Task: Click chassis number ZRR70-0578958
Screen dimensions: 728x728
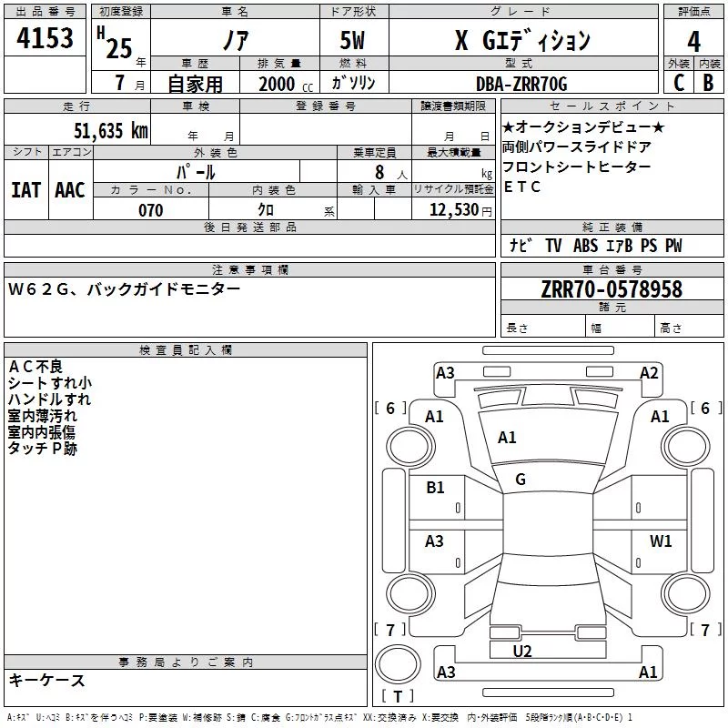Action: coord(612,289)
